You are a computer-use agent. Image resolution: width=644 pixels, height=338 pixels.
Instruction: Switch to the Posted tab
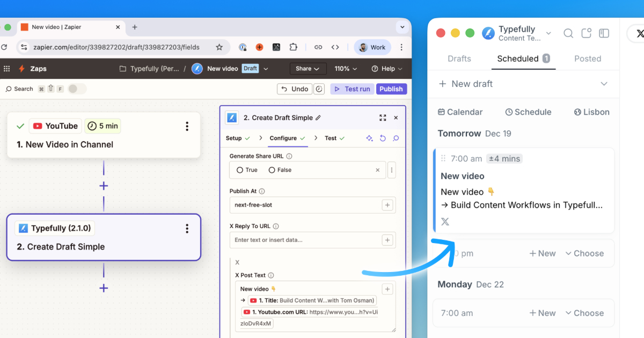[x=588, y=58]
